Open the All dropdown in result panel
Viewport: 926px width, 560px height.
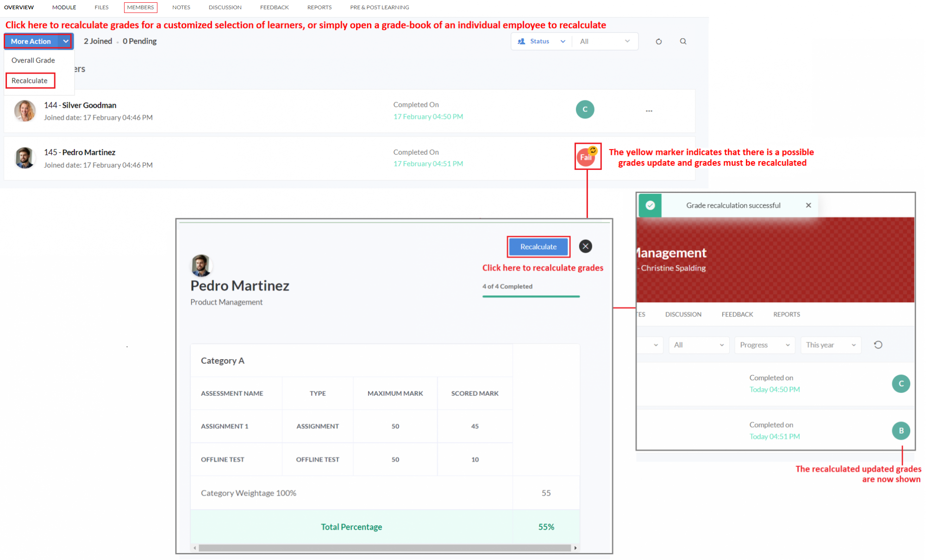click(699, 345)
